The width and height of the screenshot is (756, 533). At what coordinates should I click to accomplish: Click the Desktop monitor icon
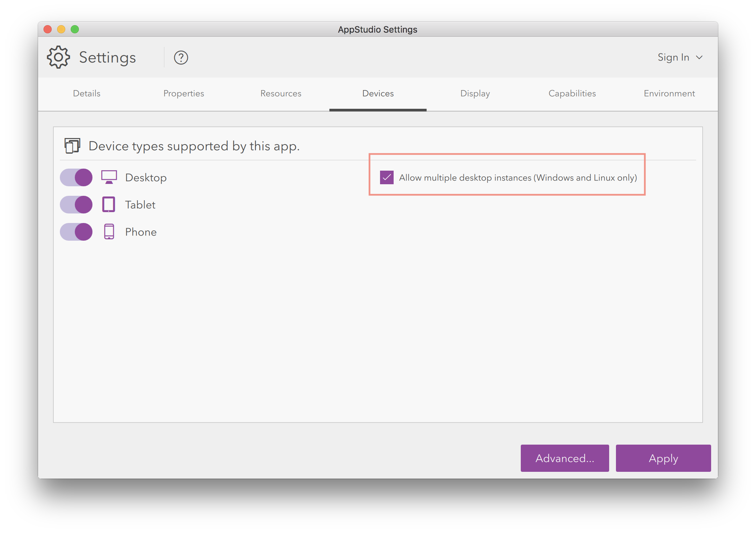coord(109,177)
